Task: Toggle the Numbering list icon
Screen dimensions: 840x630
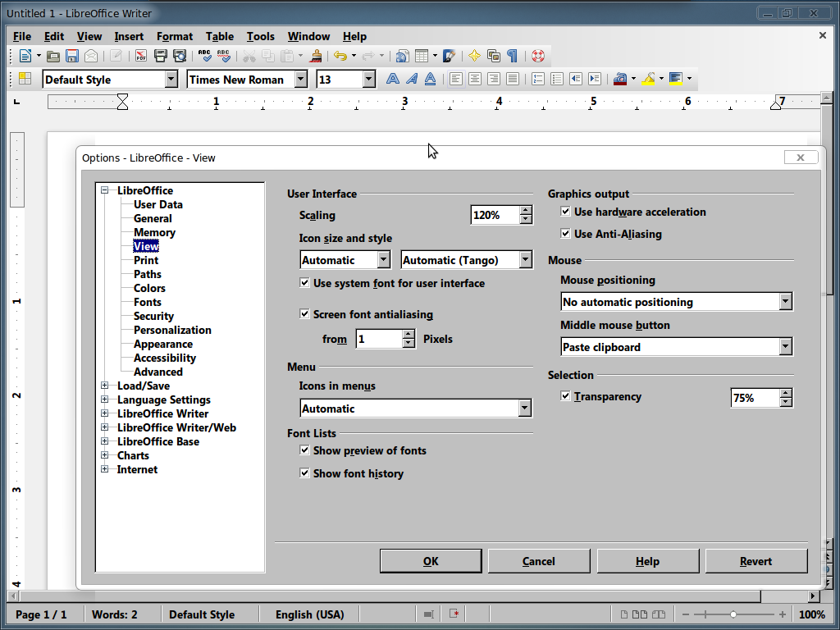Action: coord(538,79)
